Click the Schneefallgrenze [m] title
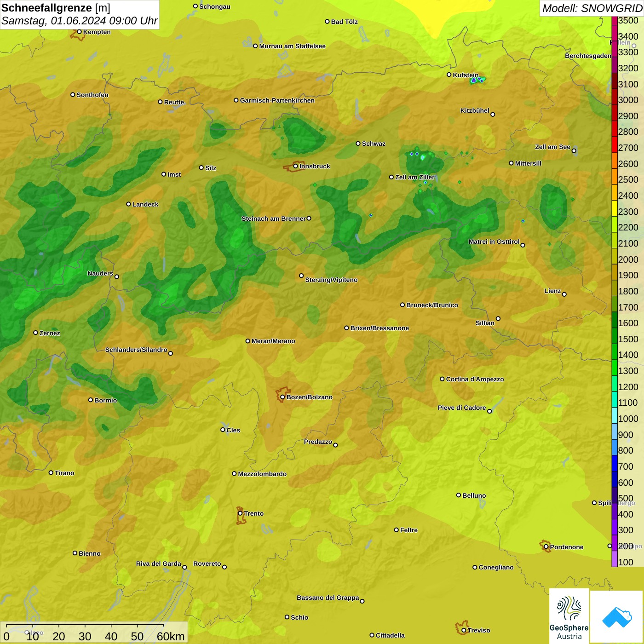The height and width of the screenshot is (644, 644). coord(56,8)
